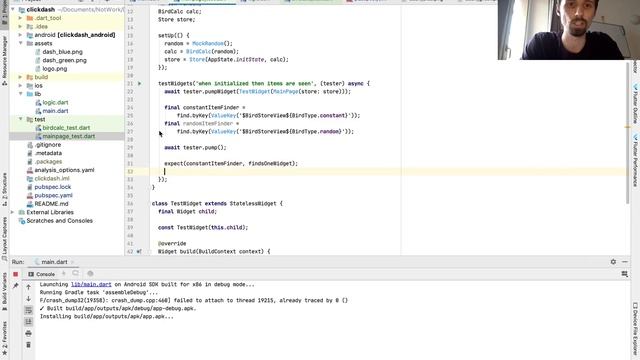Select the Console tab in Run panel
The height and width of the screenshot is (360, 640).
pyautogui.click(x=42, y=274)
